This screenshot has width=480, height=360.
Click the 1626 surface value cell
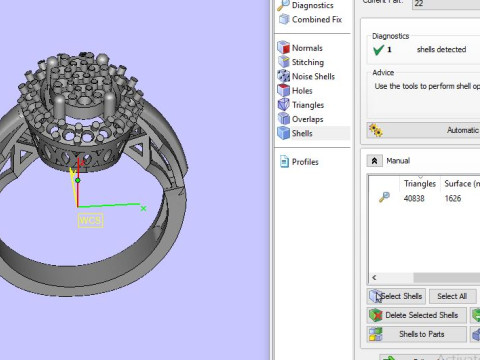click(x=453, y=198)
